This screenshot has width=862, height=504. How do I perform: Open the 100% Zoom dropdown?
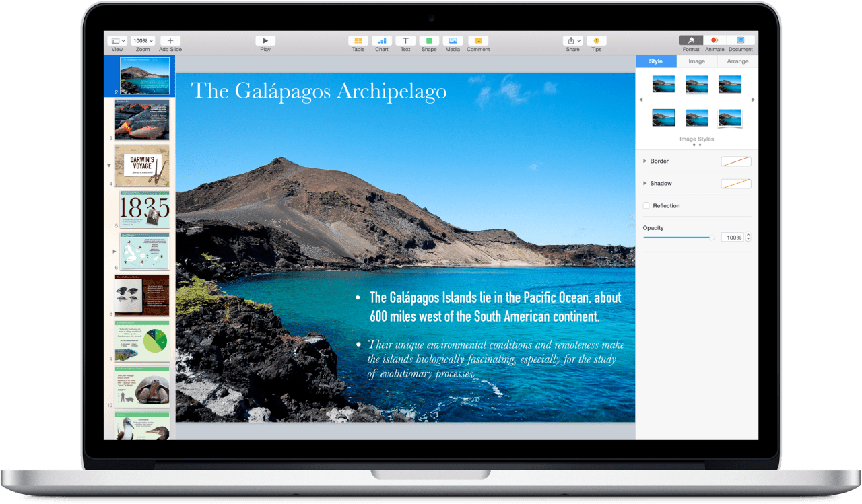(x=143, y=41)
